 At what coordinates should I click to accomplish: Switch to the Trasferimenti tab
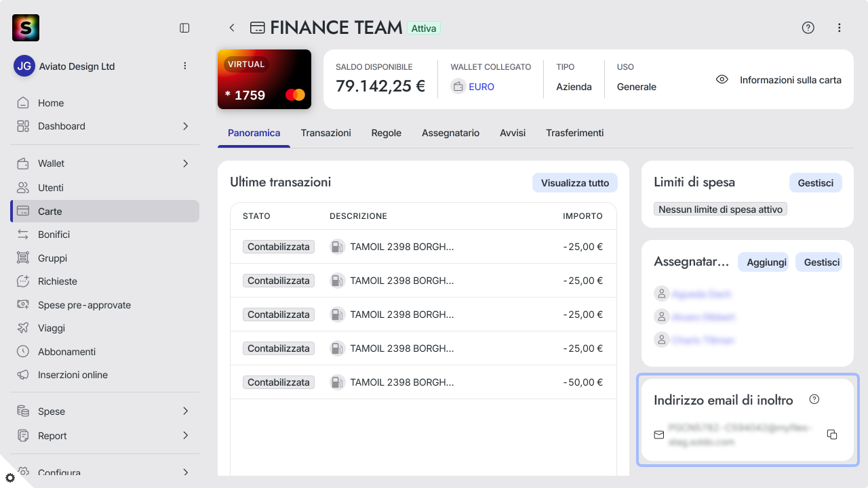575,133
